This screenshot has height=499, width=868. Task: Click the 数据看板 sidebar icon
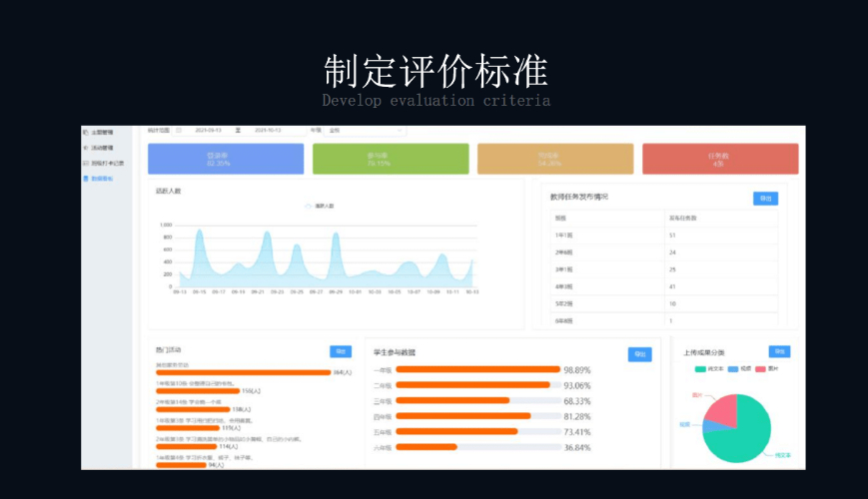click(x=86, y=178)
